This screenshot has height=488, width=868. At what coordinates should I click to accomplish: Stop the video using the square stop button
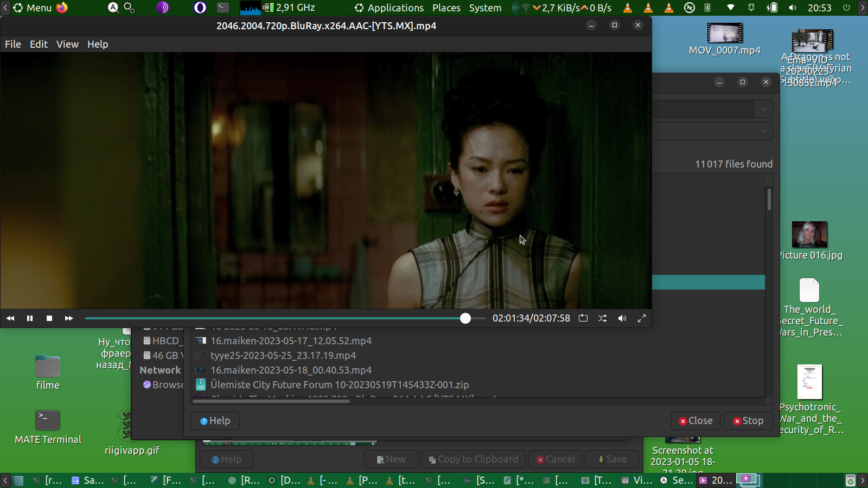point(49,318)
